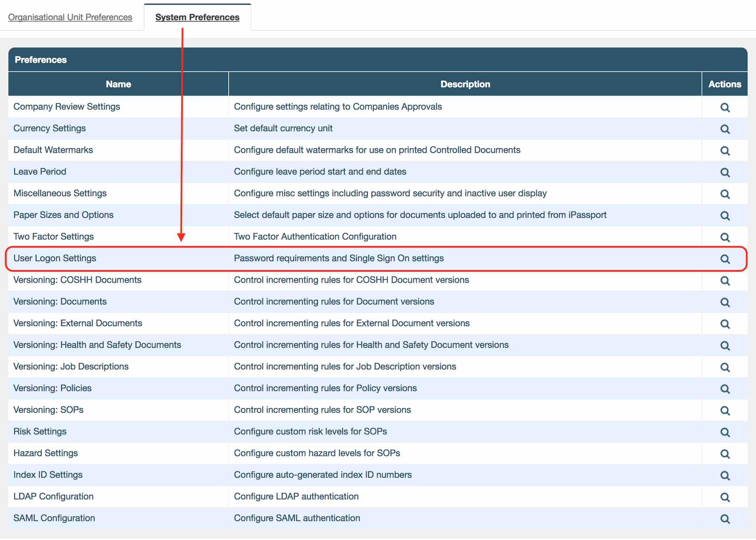The width and height of the screenshot is (756, 540).
Task: Open Currency Settings via its magnifier icon
Action: (725, 129)
